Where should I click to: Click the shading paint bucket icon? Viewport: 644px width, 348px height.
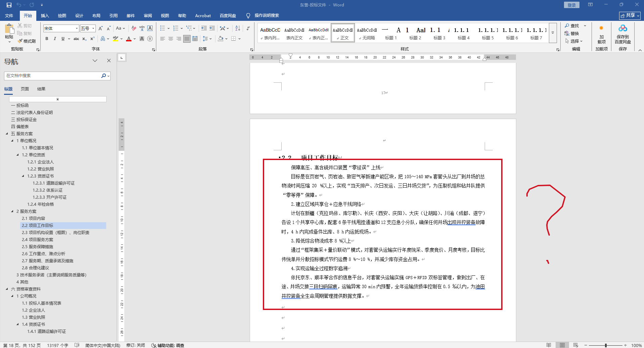(220, 39)
